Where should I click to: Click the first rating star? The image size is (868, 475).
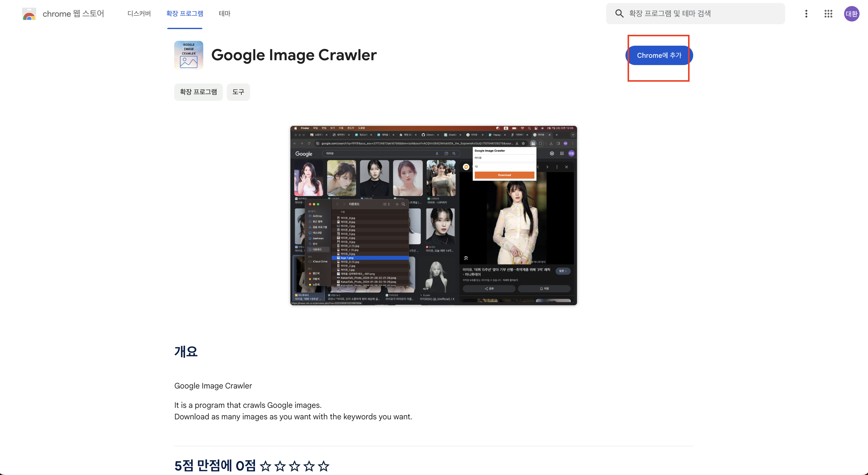coord(266,466)
